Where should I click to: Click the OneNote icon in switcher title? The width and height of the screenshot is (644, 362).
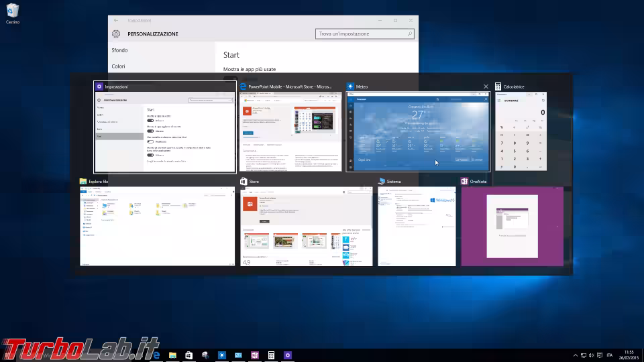point(464,182)
